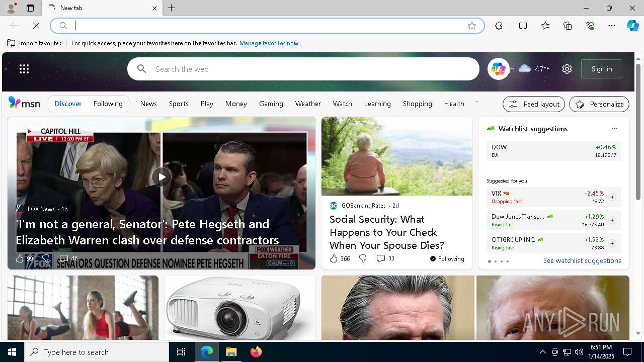Like the Fox News story
Viewport: 644px width, 362px height.
click(24, 258)
